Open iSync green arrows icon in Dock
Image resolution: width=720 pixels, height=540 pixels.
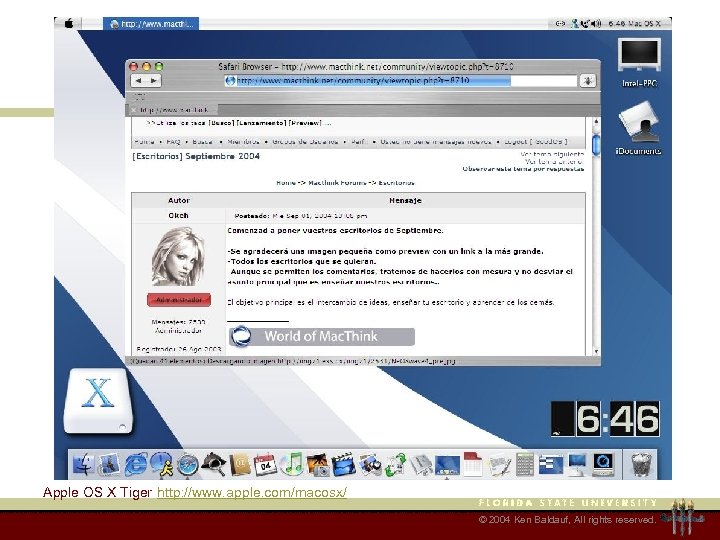(395, 464)
